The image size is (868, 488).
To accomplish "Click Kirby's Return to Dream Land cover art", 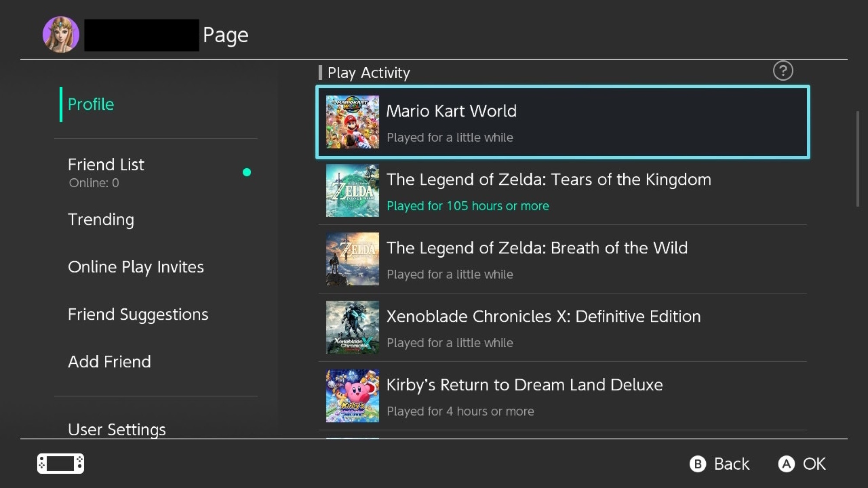I will click(352, 396).
